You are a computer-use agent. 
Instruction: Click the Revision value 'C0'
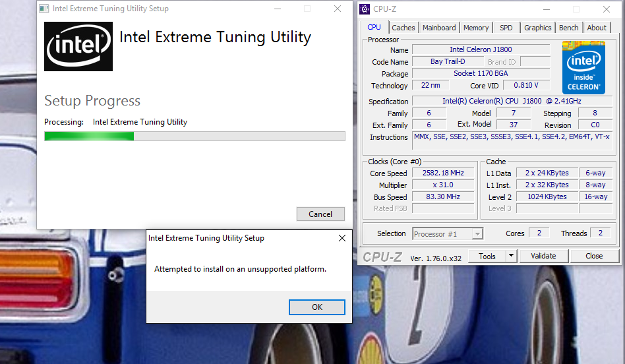[595, 125]
